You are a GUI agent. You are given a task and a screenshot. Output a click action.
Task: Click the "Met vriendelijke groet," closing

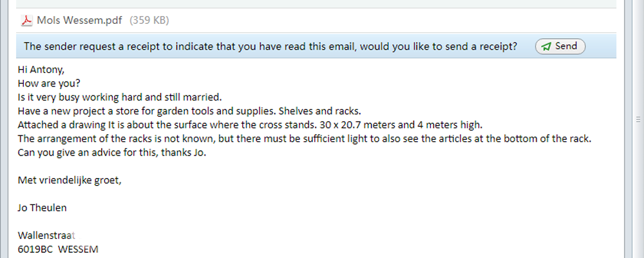[x=70, y=181]
